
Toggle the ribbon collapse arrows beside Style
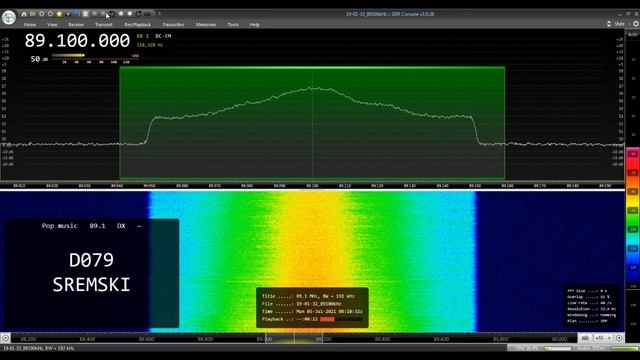coord(609,24)
